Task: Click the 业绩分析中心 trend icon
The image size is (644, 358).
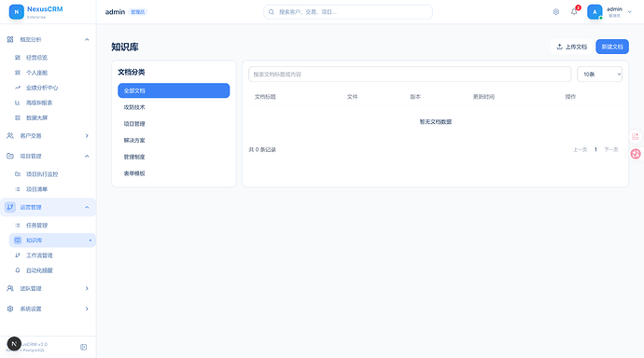Action: point(17,88)
